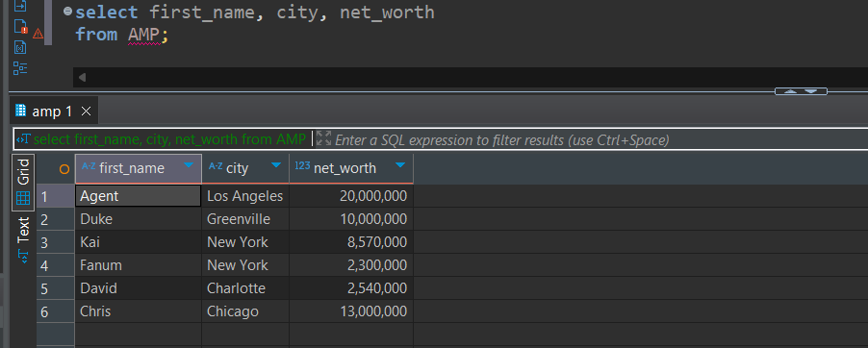Click the 2,300,000 net_worth cell
Viewport: 868px width, 348px height.
tap(351, 265)
